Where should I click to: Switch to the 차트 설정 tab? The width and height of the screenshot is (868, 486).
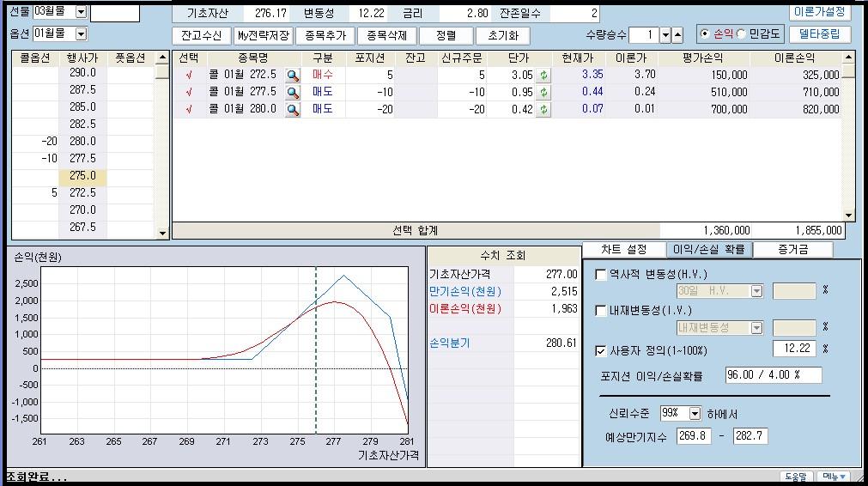tap(623, 249)
